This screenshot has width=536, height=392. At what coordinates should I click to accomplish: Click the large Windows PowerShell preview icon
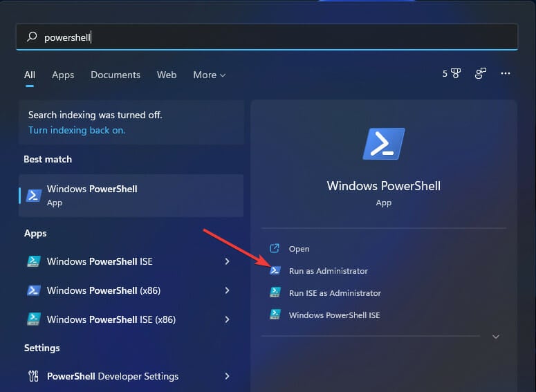click(384, 144)
